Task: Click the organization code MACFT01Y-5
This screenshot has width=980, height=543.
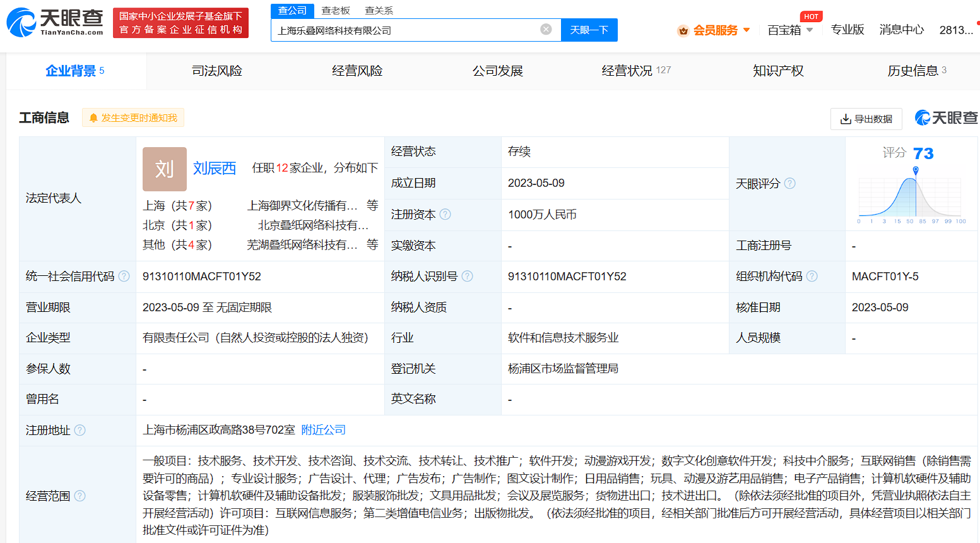Action: (885, 277)
